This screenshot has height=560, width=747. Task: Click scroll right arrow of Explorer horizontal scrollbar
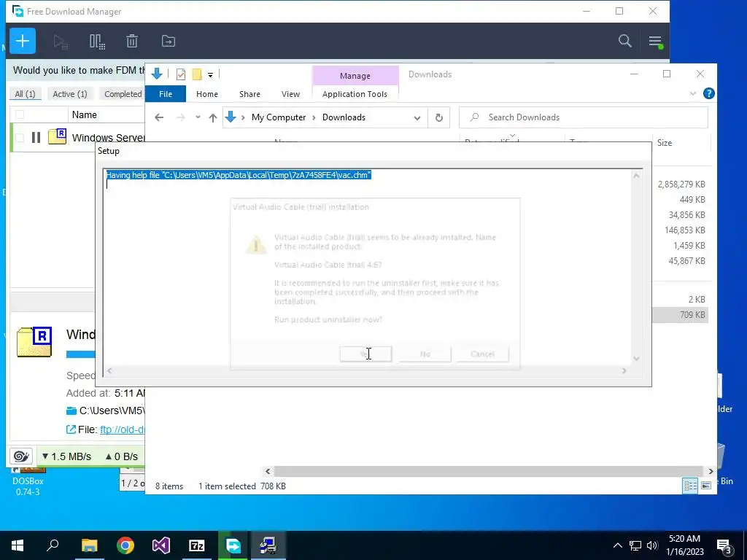pos(711,472)
